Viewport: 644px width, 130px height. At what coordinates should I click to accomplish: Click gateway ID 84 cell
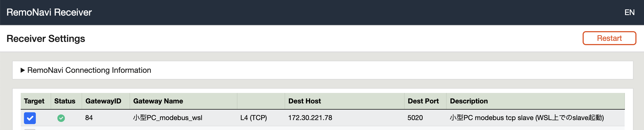point(89,118)
